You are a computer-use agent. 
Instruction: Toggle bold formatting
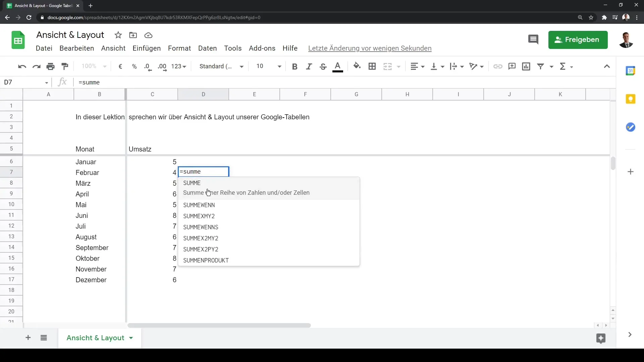point(295,66)
